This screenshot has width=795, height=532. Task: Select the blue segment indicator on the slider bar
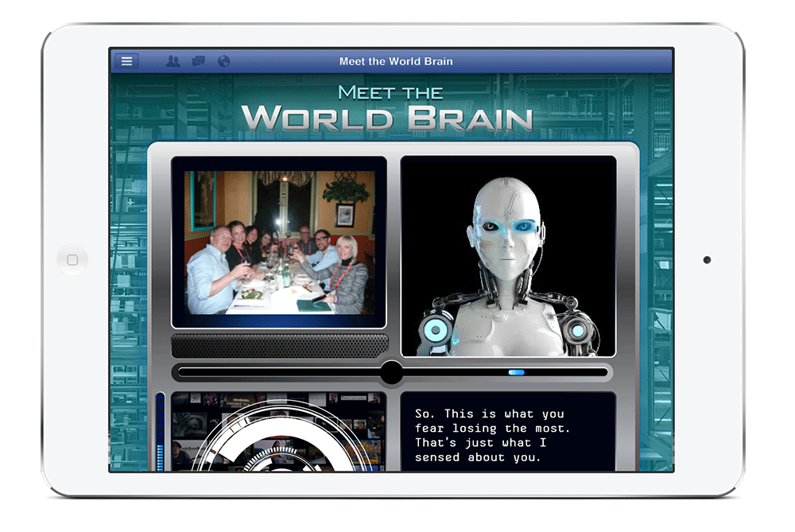click(x=515, y=371)
